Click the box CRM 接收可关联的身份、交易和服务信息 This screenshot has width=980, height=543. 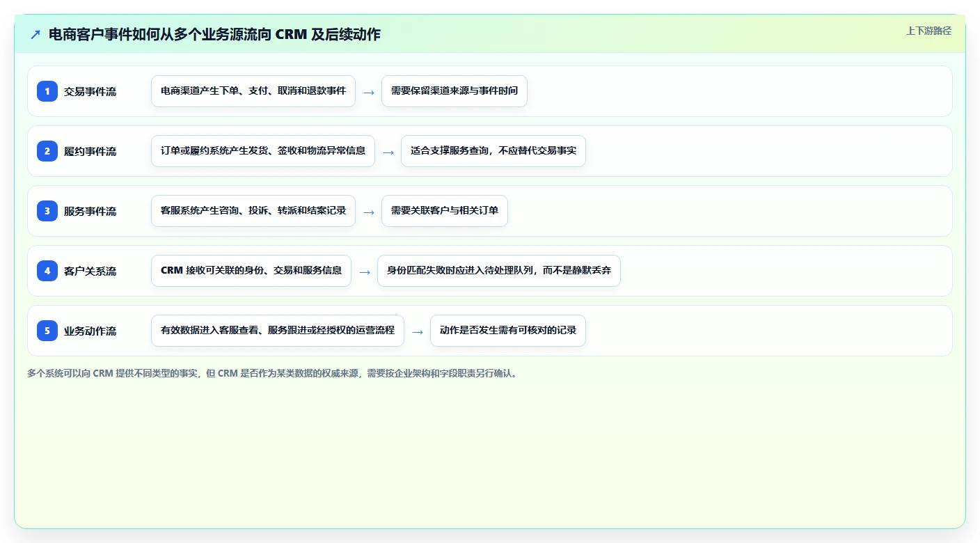tap(251, 271)
